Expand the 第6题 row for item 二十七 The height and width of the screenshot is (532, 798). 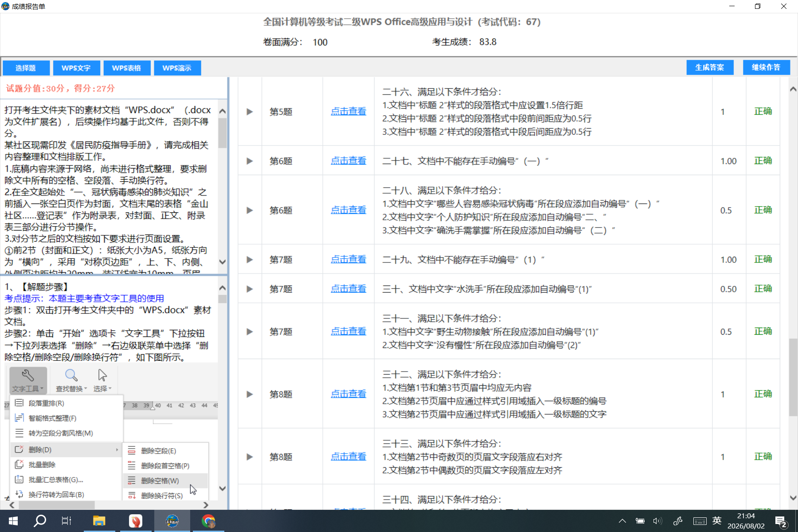[x=250, y=161]
